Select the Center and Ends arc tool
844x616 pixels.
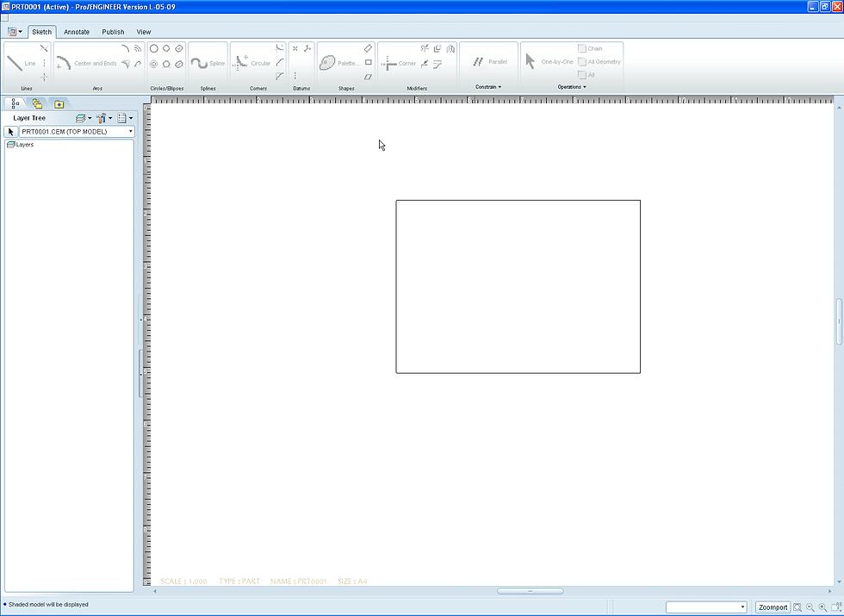(87, 63)
